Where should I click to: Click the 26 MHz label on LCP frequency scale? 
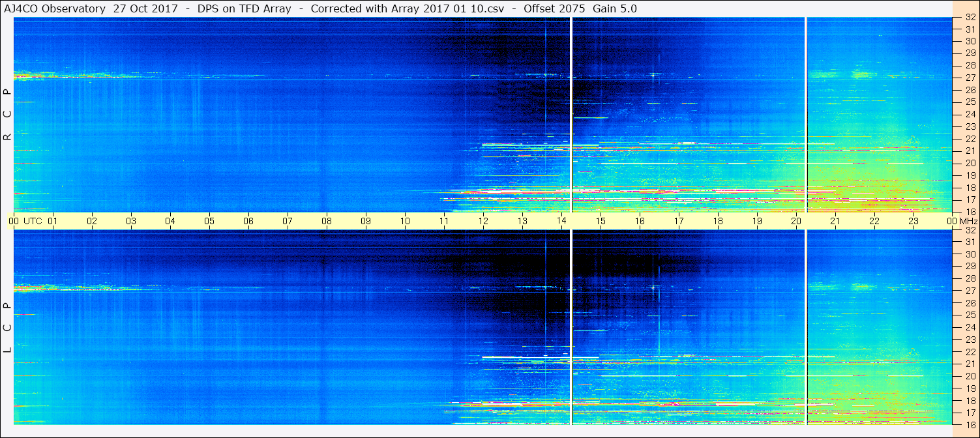pyautogui.click(x=970, y=303)
